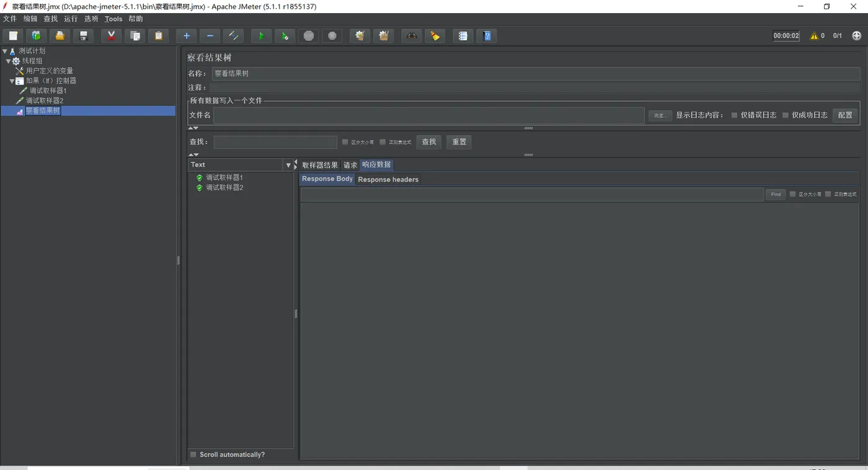
Task: Start test without pauses icon
Action: pyautogui.click(x=285, y=36)
